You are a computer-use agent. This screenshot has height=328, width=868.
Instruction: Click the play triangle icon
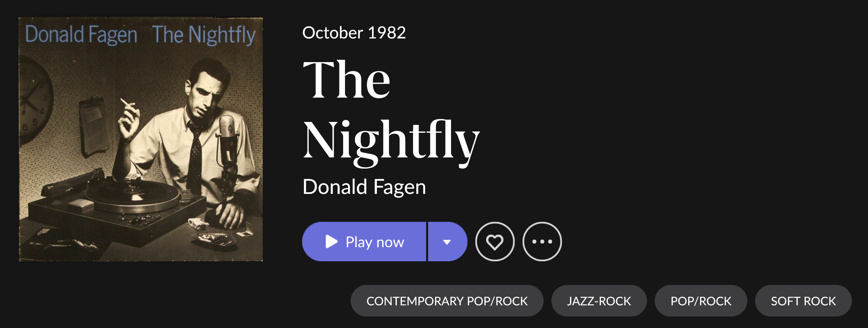pos(331,242)
